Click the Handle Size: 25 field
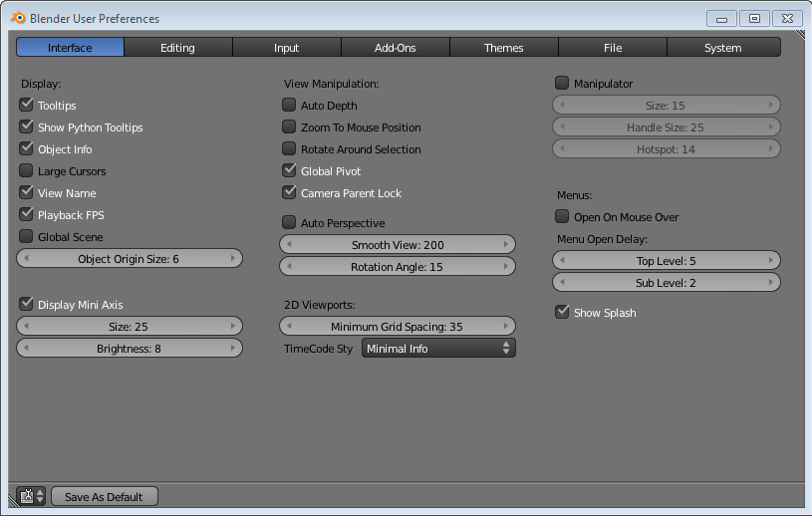 coord(666,127)
